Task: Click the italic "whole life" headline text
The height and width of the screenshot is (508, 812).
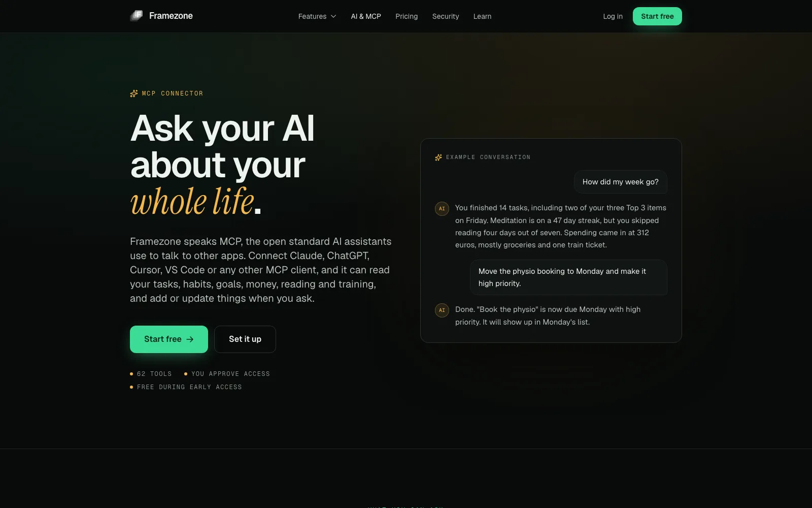Action: pos(192,202)
